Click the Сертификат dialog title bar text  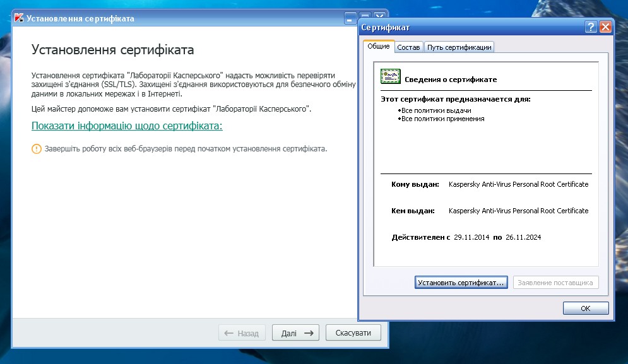click(x=385, y=27)
